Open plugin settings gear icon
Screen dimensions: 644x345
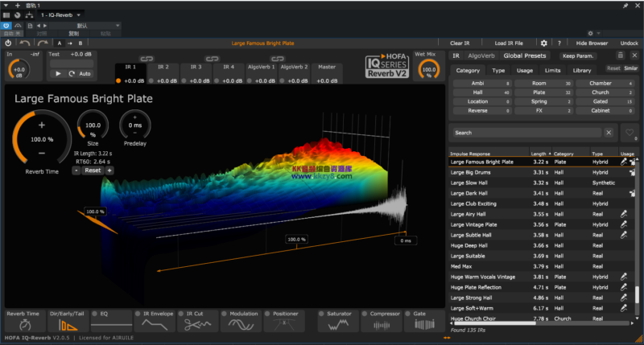543,43
